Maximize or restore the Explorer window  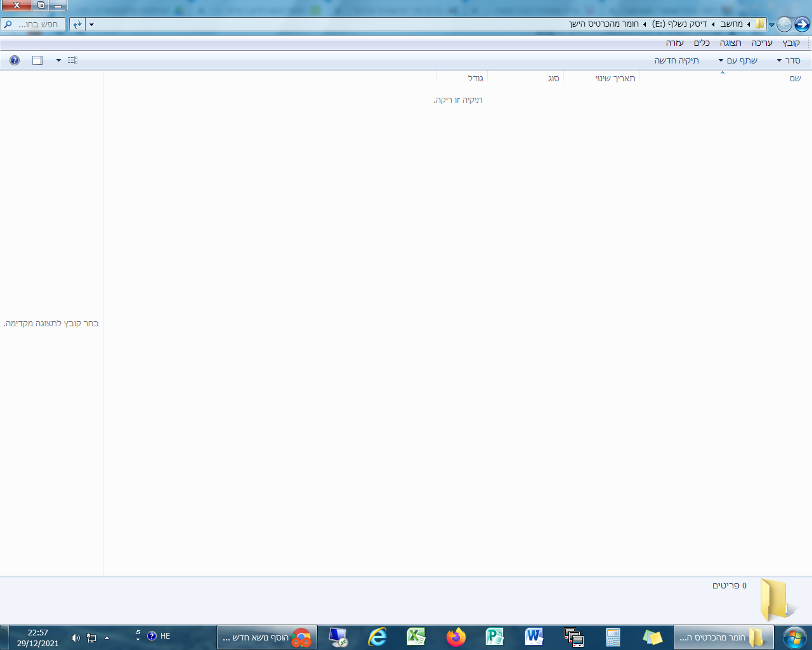(41, 6)
